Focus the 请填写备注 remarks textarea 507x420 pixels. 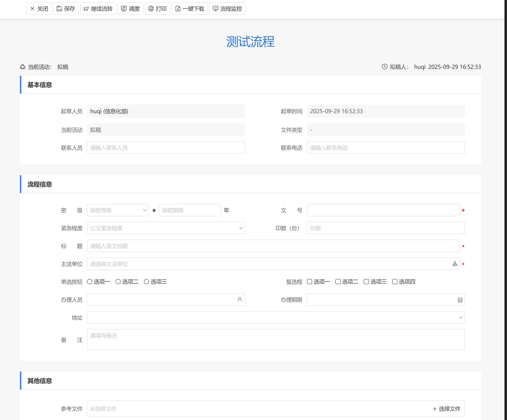276,339
